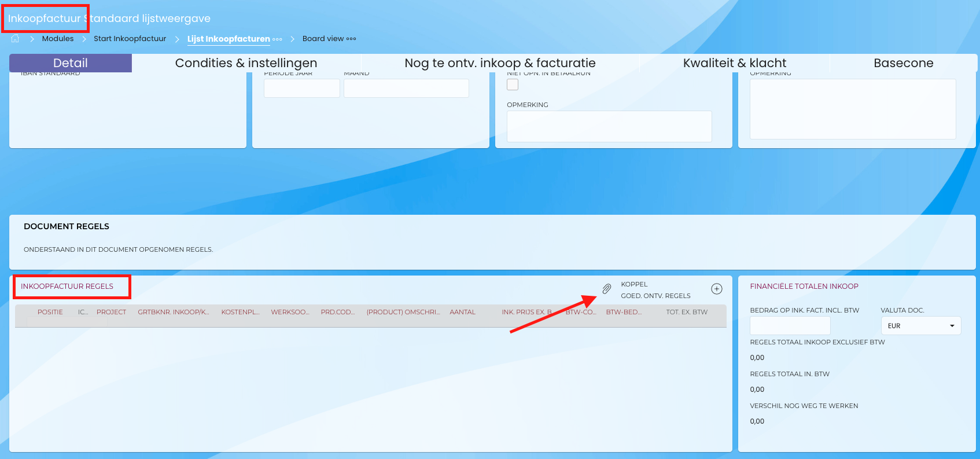
Task: Click Kostenpl... column header
Action: [240, 312]
